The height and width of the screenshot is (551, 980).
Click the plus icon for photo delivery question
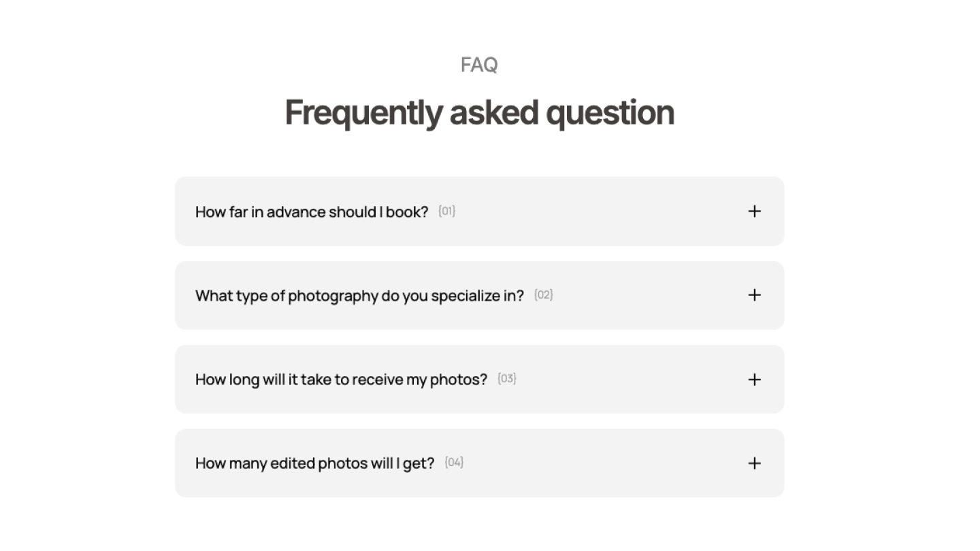(754, 379)
